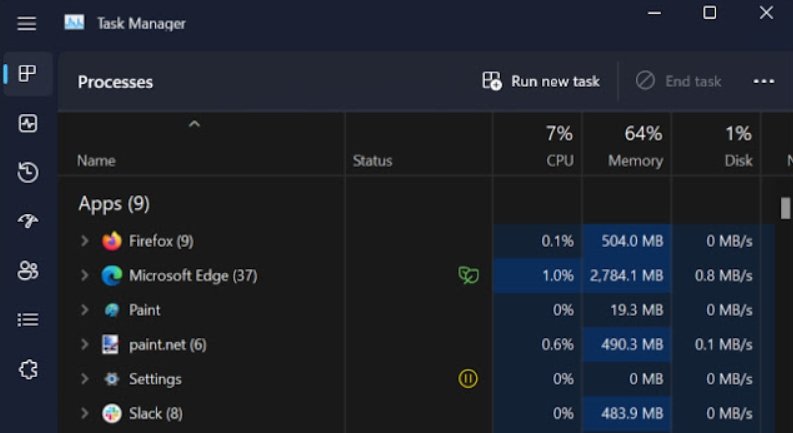Click Run new task button
The height and width of the screenshot is (433, 793).
click(541, 81)
